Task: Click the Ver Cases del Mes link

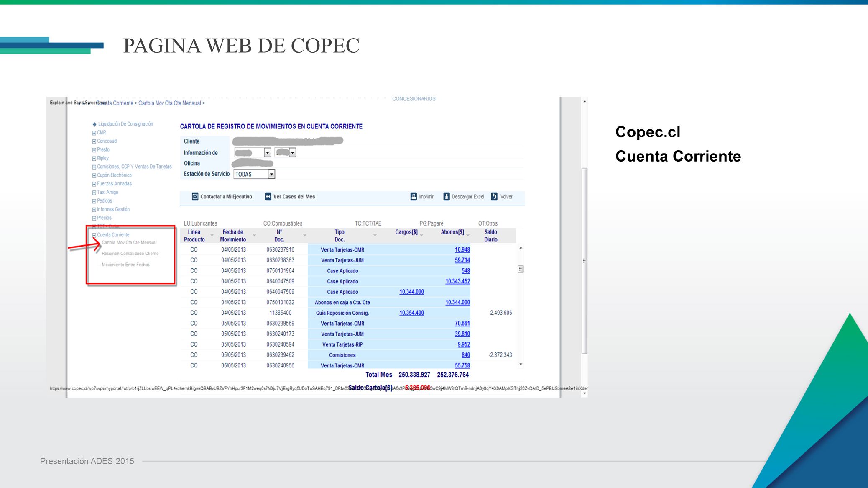Action: (x=294, y=197)
